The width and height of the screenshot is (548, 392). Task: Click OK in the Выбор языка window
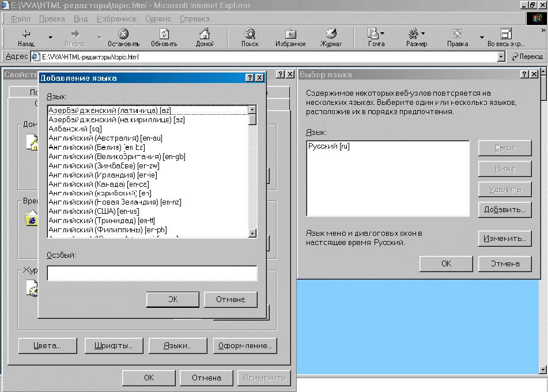tap(446, 263)
